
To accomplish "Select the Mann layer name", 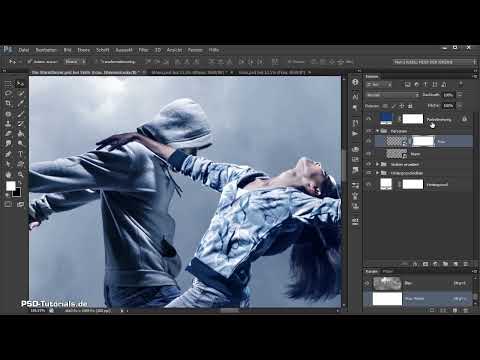I will 415,154.
